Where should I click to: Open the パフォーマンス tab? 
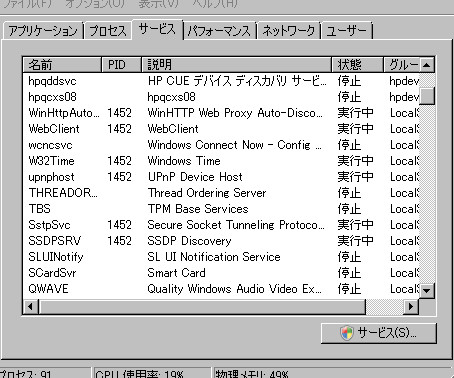pos(219,31)
